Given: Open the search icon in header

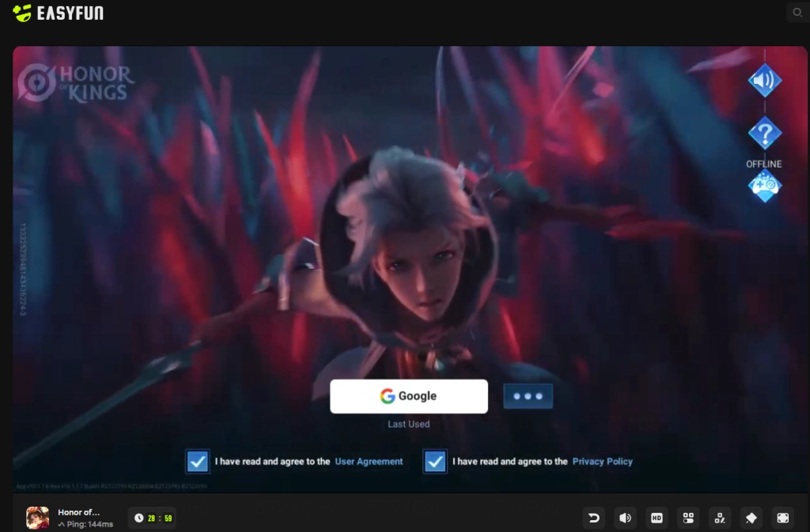Looking at the screenshot, I should point(797,13).
